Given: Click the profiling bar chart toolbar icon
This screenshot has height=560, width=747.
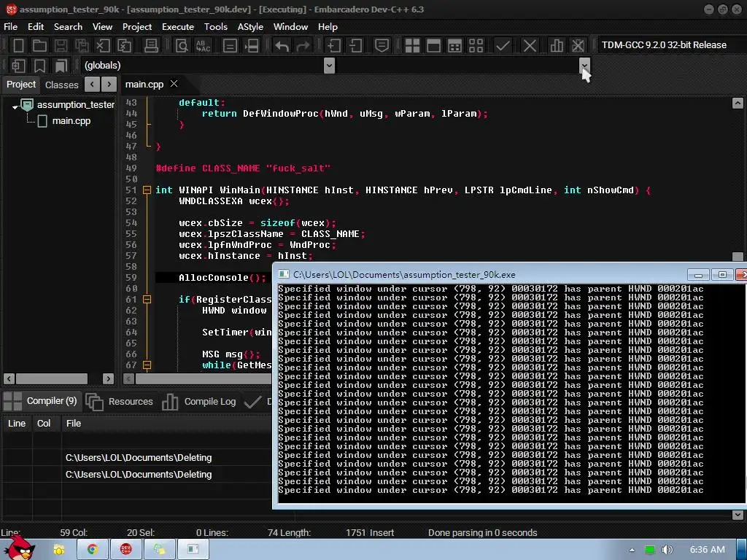Looking at the screenshot, I should click(x=557, y=45).
